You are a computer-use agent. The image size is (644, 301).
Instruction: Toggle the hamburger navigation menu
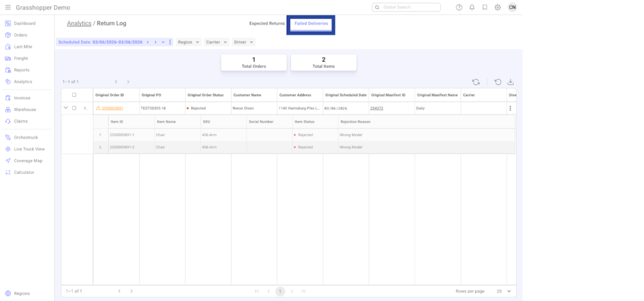[8, 8]
